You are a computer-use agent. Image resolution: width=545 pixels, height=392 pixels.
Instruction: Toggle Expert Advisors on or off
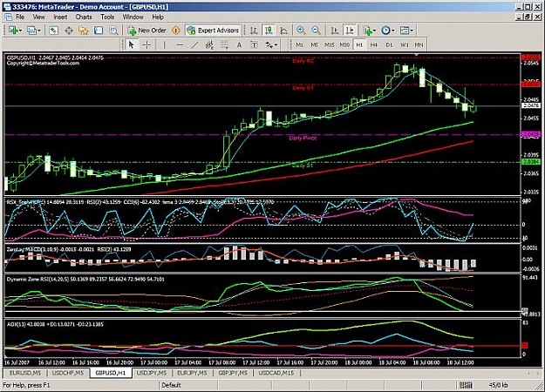[213, 30]
